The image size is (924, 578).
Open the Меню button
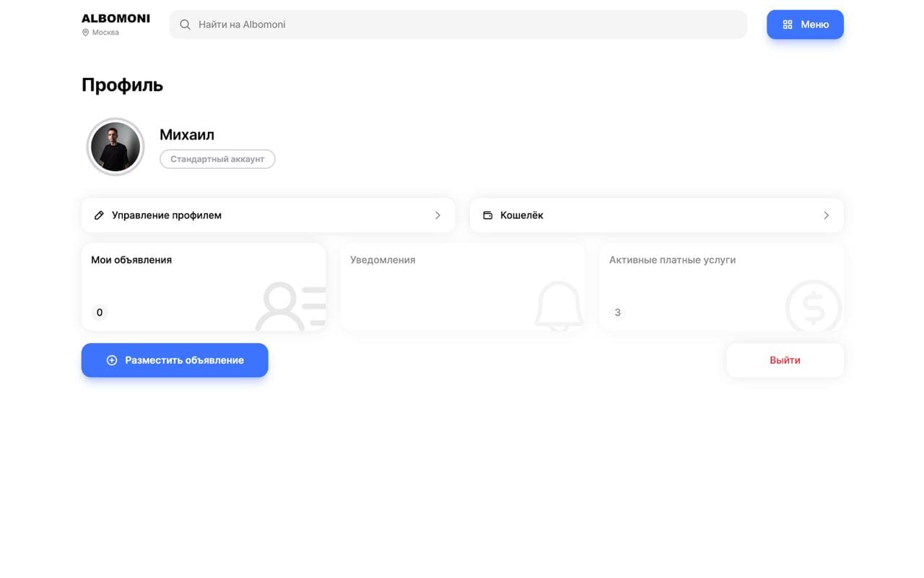pyautogui.click(x=805, y=25)
